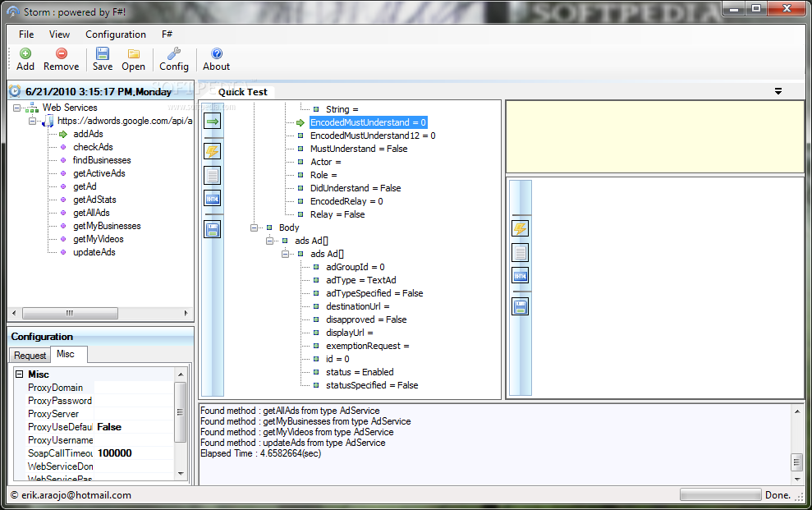Open the View menu
This screenshot has height=510, width=812.
pyautogui.click(x=60, y=34)
